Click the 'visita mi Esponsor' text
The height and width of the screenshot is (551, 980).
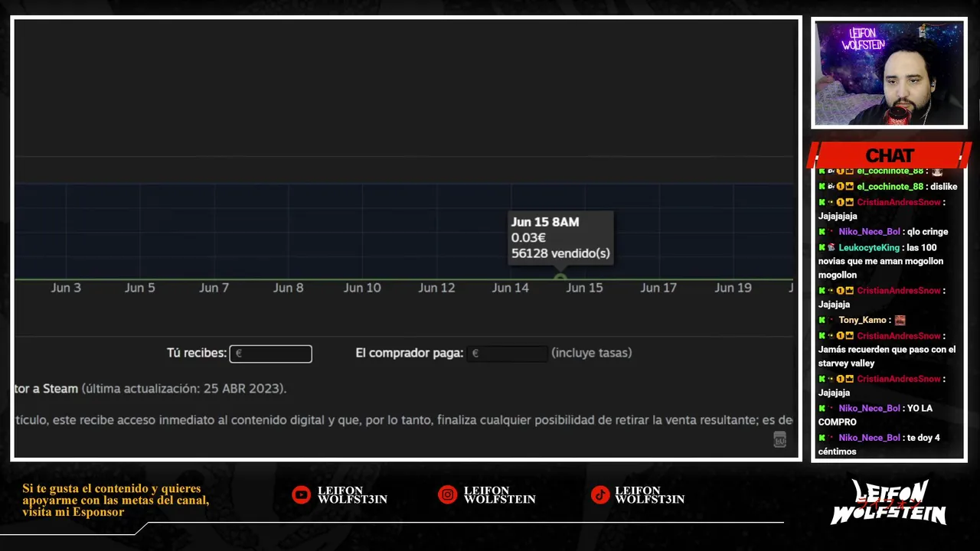click(x=73, y=512)
